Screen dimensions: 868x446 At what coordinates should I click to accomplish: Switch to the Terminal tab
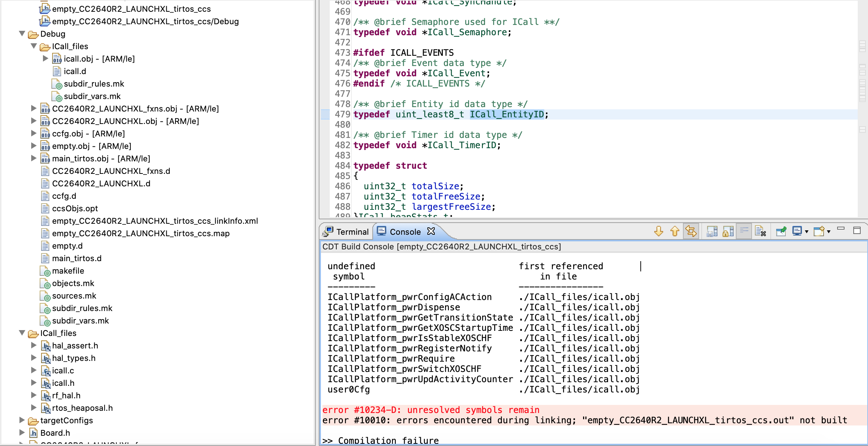pyautogui.click(x=347, y=232)
